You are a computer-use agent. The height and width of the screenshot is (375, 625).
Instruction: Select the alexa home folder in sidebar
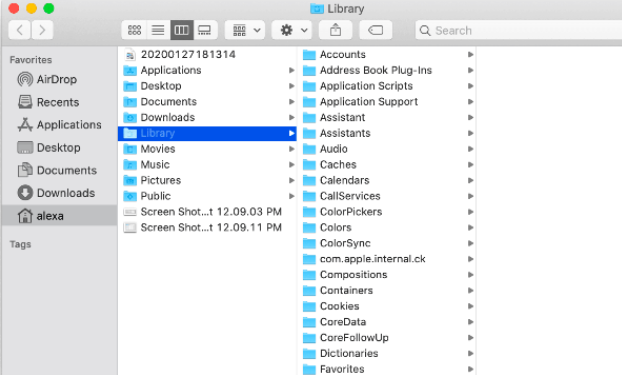pos(59,216)
